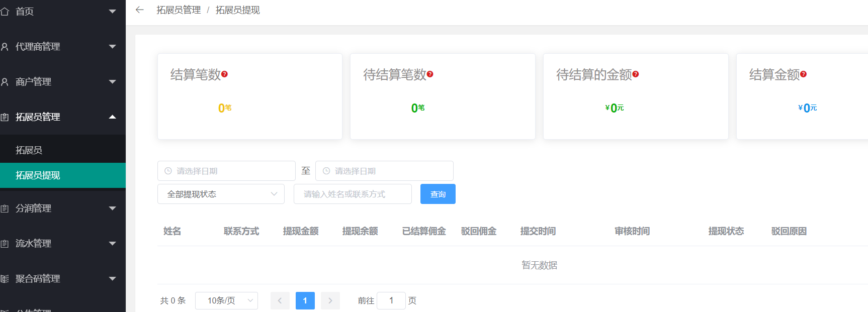Click the 待结算笔数 card title
This screenshot has width=868, height=312.
coord(395,75)
